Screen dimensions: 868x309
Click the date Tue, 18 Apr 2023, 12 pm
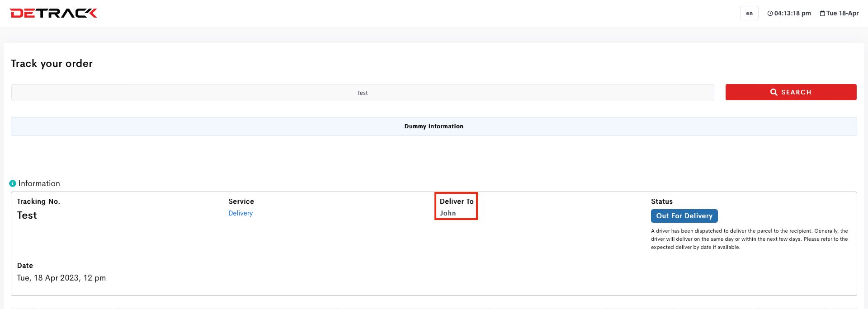coord(61,278)
